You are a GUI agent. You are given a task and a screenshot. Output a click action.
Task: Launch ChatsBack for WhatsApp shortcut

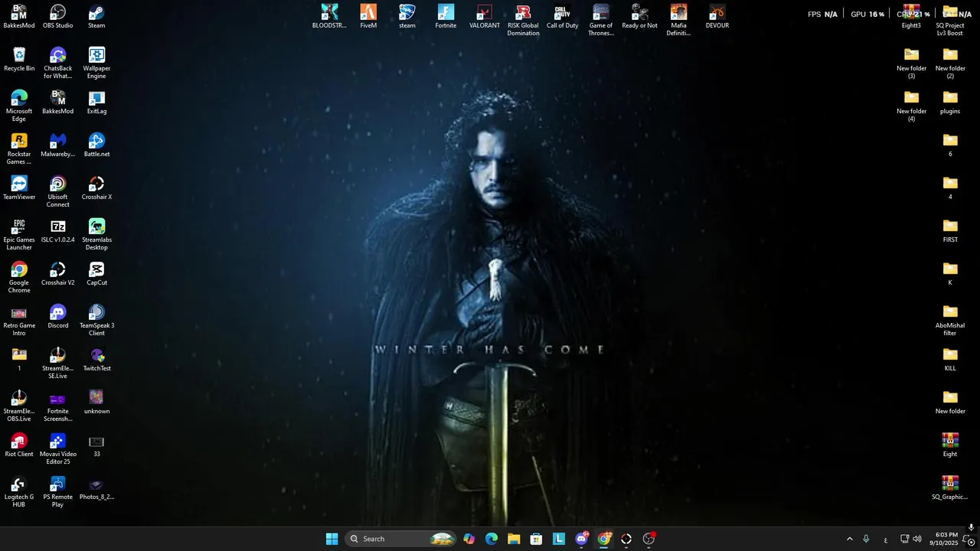click(x=58, y=64)
